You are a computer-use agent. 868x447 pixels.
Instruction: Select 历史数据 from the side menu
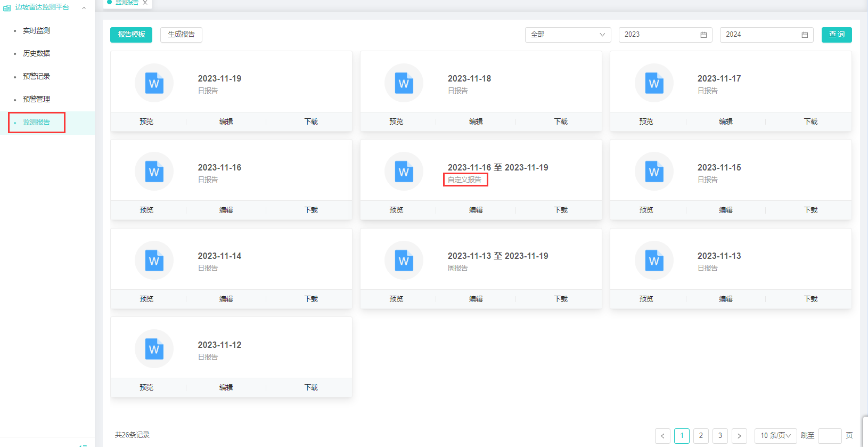(36, 53)
